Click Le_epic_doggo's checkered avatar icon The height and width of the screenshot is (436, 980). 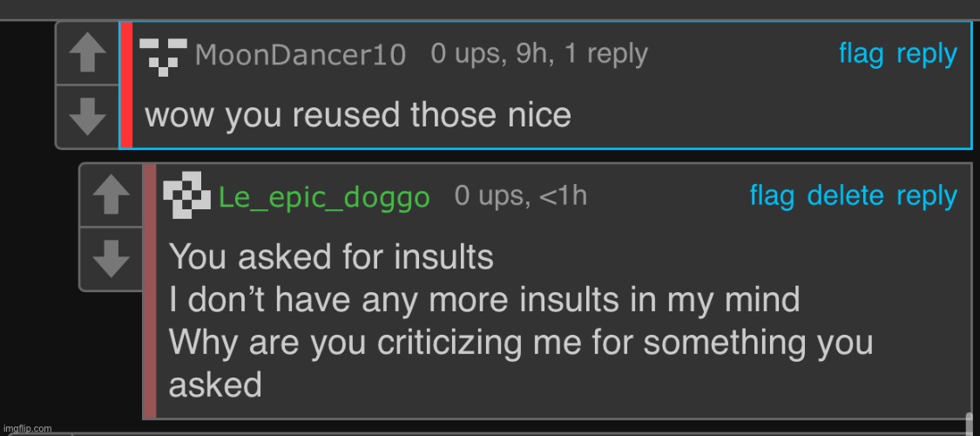tap(186, 196)
